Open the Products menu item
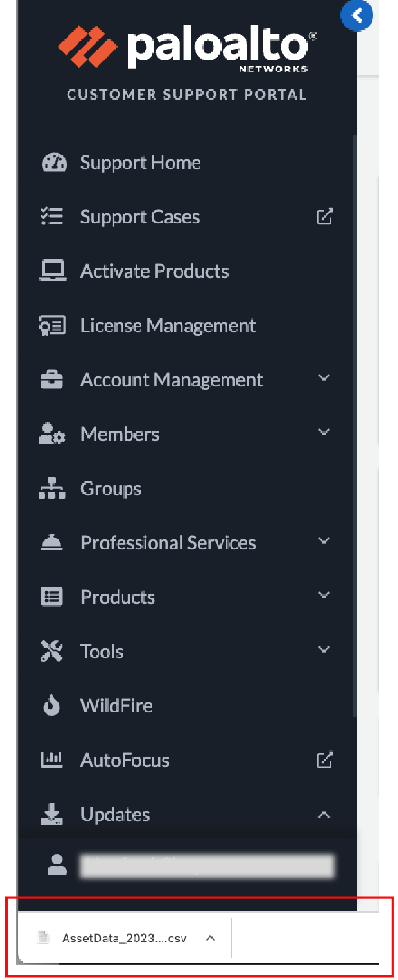398x980 pixels. click(118, 597)
